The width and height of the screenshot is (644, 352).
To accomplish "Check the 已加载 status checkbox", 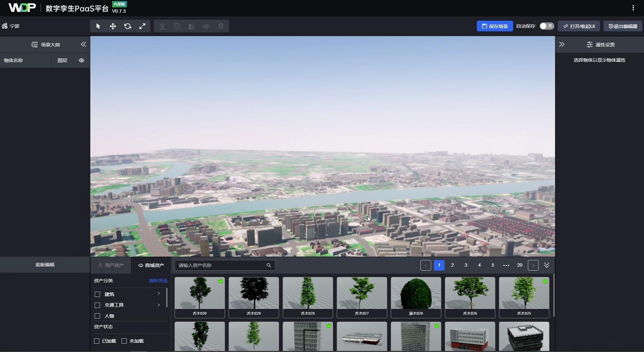I will (97, 341).
